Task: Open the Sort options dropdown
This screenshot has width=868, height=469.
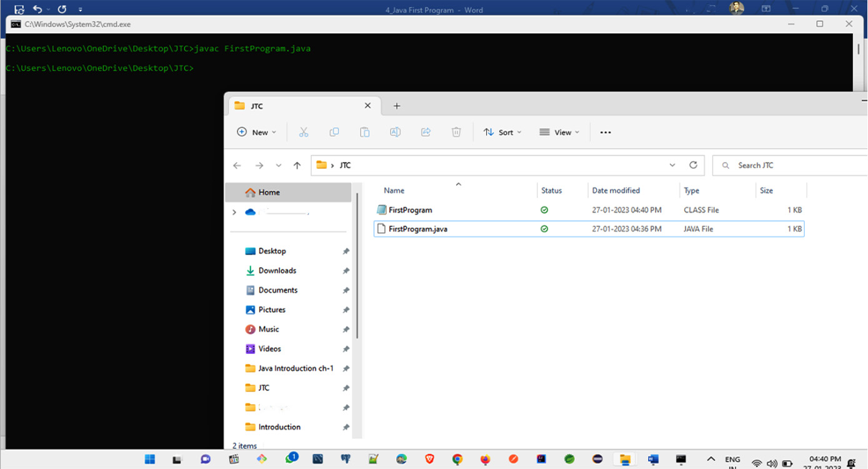Action: click(x=502, y=132)
